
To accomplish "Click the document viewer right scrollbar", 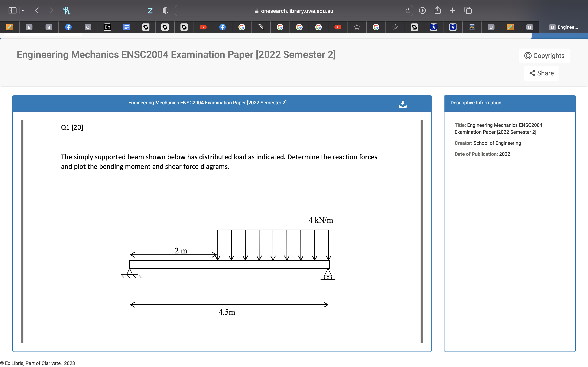I will coord(422,231).
